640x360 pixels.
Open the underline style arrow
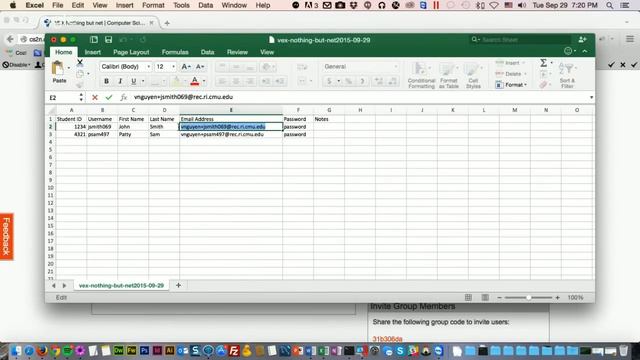tap(143, 81)
